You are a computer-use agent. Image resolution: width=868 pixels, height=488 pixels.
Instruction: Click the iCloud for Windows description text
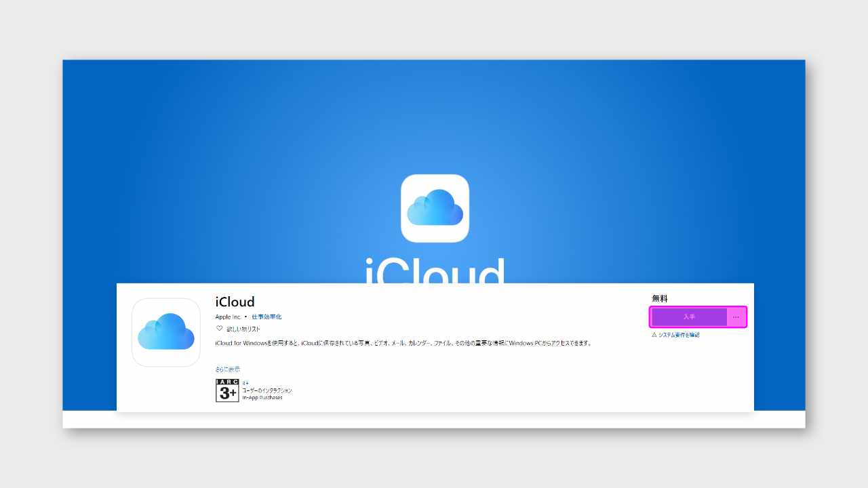(403, 343)
